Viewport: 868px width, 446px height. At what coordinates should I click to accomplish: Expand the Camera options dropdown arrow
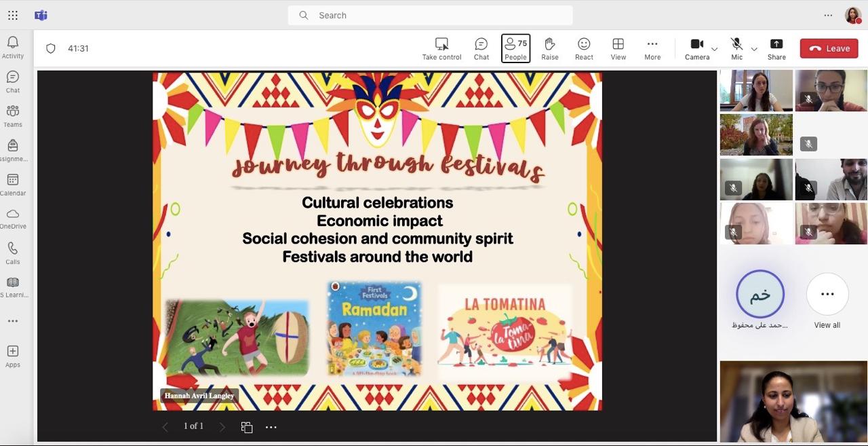tap(714, 49)
